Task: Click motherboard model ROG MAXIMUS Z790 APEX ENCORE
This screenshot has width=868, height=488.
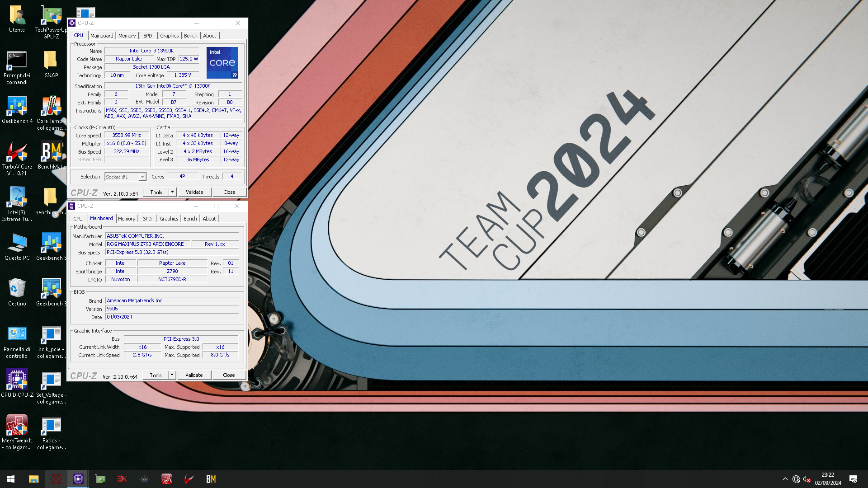Action: [x=147, y=244]
